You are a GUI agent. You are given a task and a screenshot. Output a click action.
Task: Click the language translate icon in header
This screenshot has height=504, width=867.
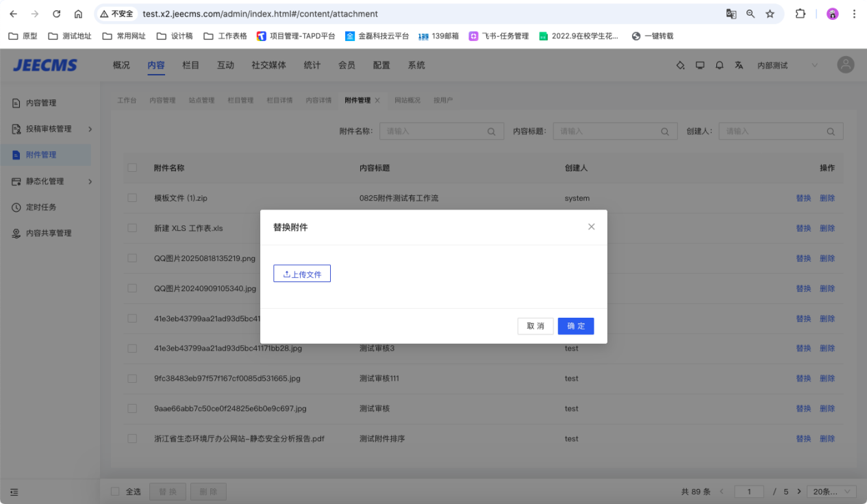point(739,65)
